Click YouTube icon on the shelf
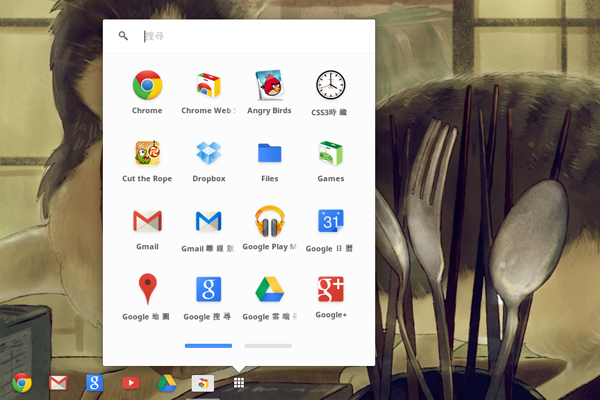Image resolution: width=600 pixels, height=400 pixels. point(130,383)
